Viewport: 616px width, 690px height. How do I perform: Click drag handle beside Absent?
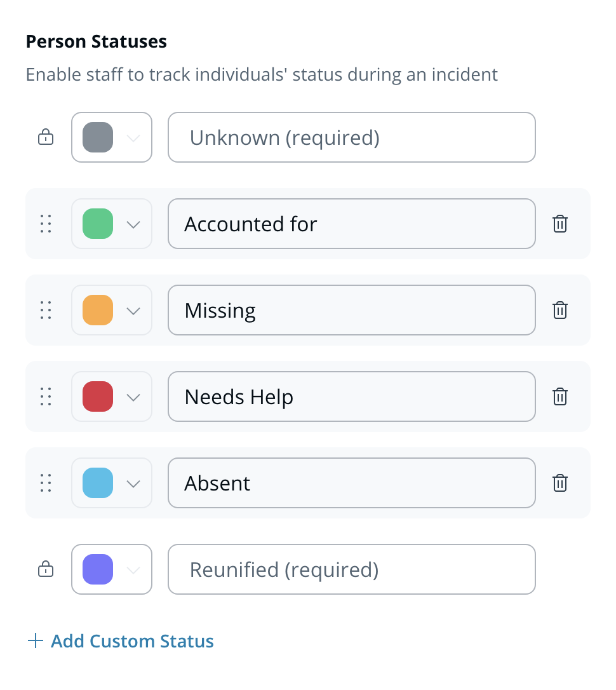click(x=46, y=483)
